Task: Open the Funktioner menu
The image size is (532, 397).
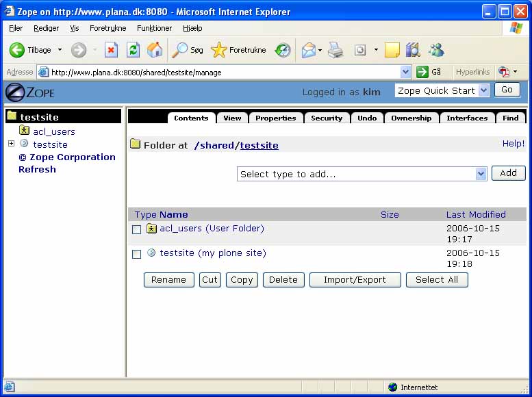Action: pyautogui.click(x=154, y=28)
